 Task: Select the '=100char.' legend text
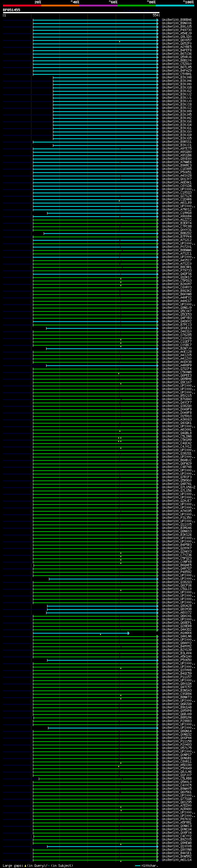coord(150,865)
